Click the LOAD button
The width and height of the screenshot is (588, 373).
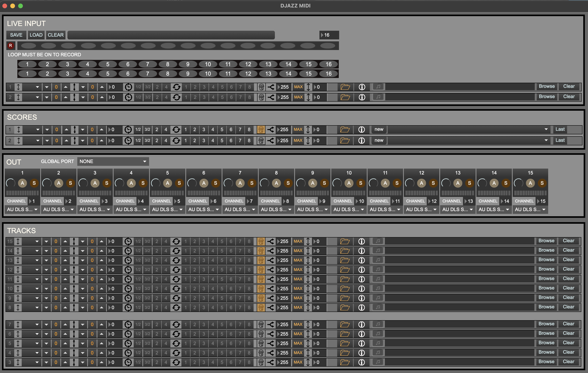click(36, 35)
